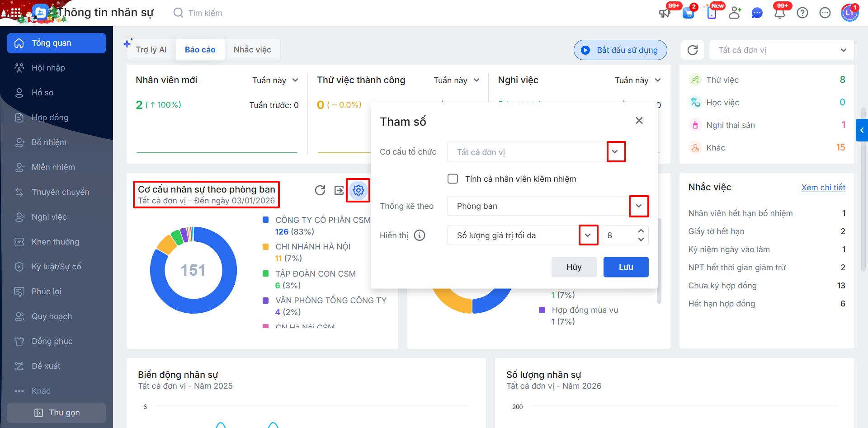Expand the 'Cơ cấu tổ chức' dropdown
The height and width of the screenshot is (428, 868).
click(x=615, y=152)
